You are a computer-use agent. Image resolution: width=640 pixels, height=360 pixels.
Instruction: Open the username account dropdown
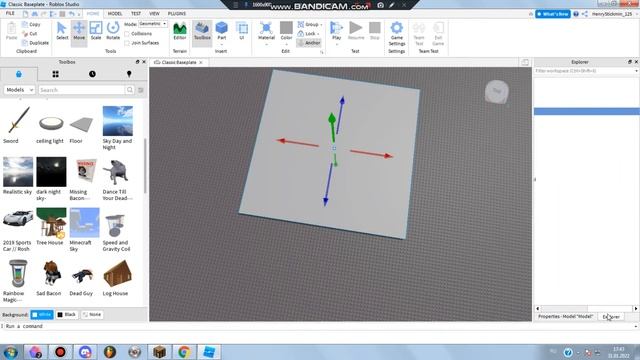(x=614, y=14)
